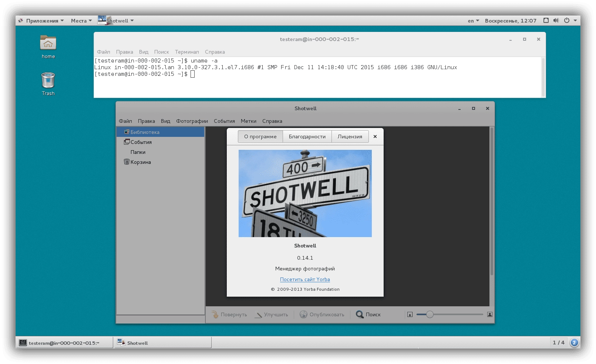This screenshot has height=364, width=596.
Task: Click the Корзина trash bin icon in sidebar
Action: click(127, 162)
